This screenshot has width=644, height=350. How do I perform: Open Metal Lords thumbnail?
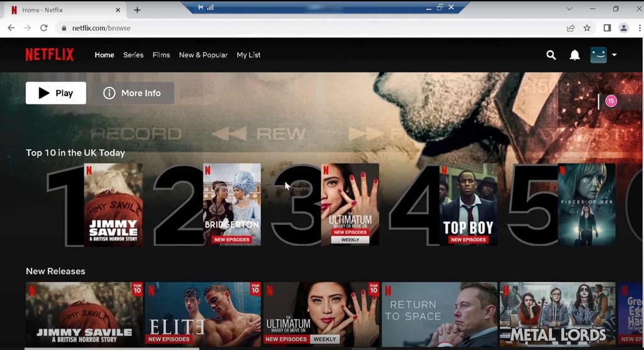point(558,314)
